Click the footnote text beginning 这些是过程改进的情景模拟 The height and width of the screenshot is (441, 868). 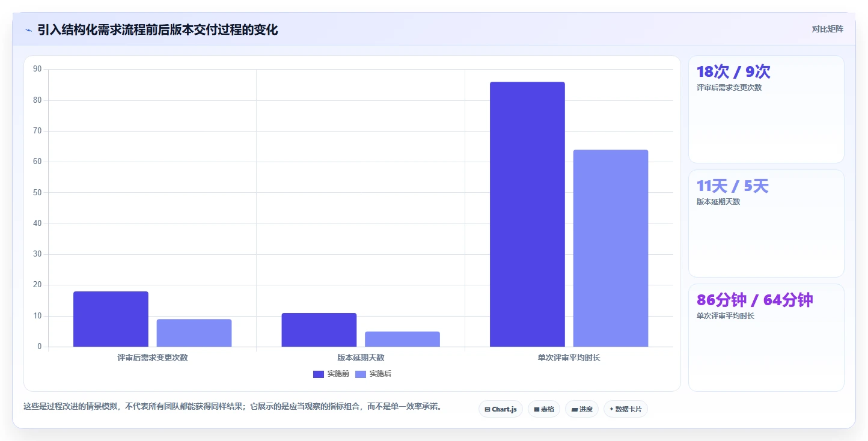point(233,406)
